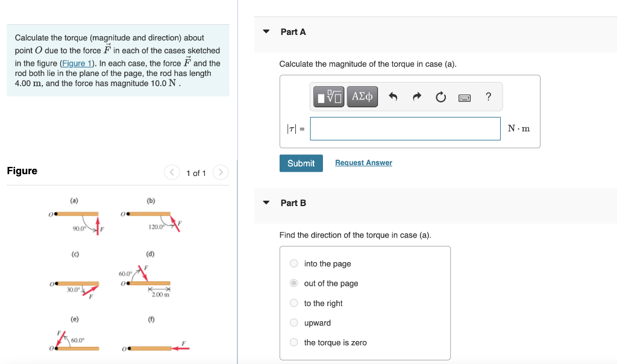Select the 'to the right' option

coord(293,303)
